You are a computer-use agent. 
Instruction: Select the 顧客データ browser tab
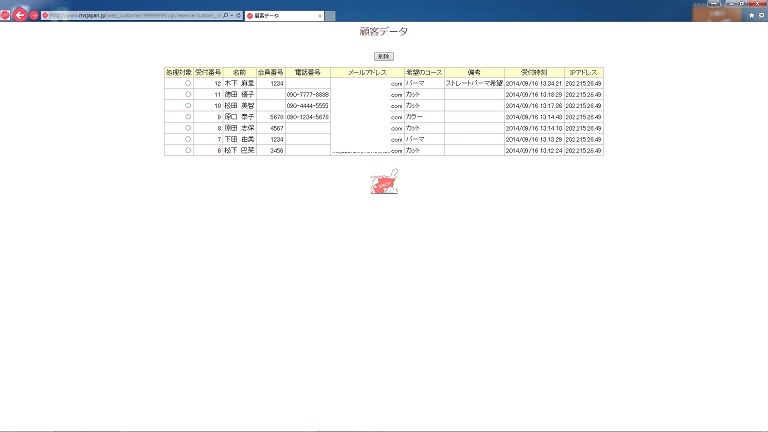pos(284,16)
